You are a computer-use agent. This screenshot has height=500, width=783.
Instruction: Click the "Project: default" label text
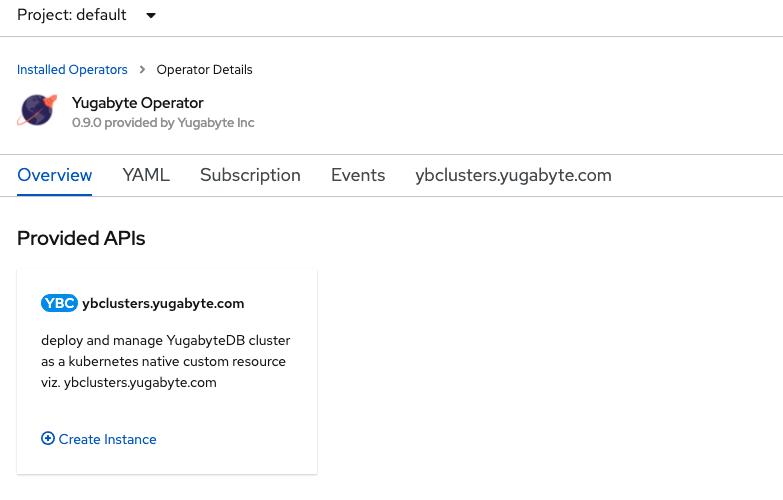72,15
